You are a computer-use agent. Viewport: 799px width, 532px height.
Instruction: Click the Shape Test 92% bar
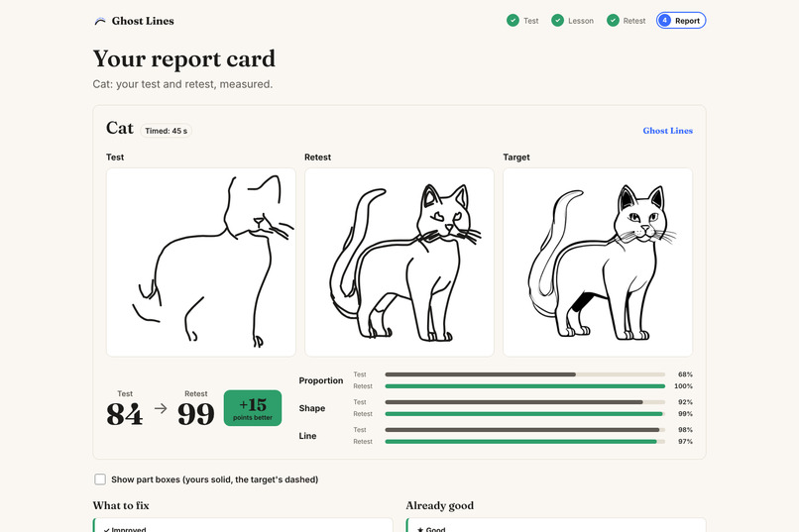pyautogui.click(x=524, y=402)
